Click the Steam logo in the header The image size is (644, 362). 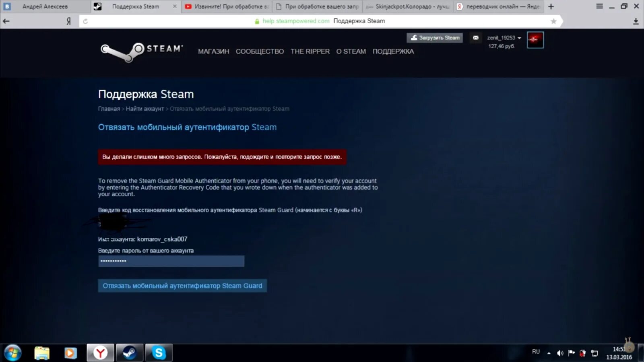point(142,52)
